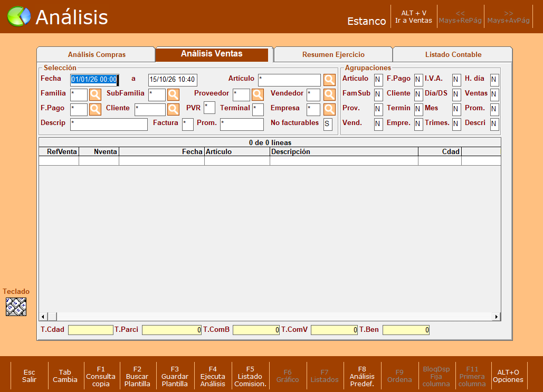
Task: Toggle the H. día grouping box
Action: (494, 79)
